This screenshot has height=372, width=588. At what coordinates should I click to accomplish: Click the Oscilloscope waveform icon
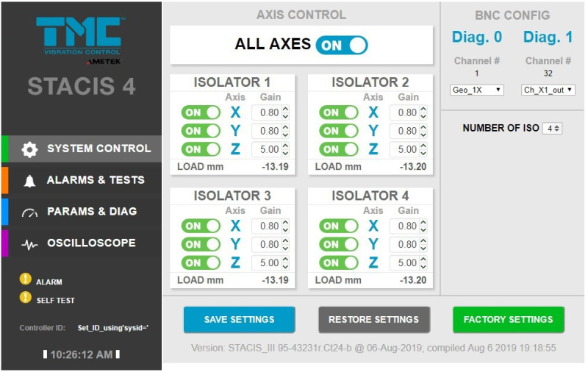[29, 244]
